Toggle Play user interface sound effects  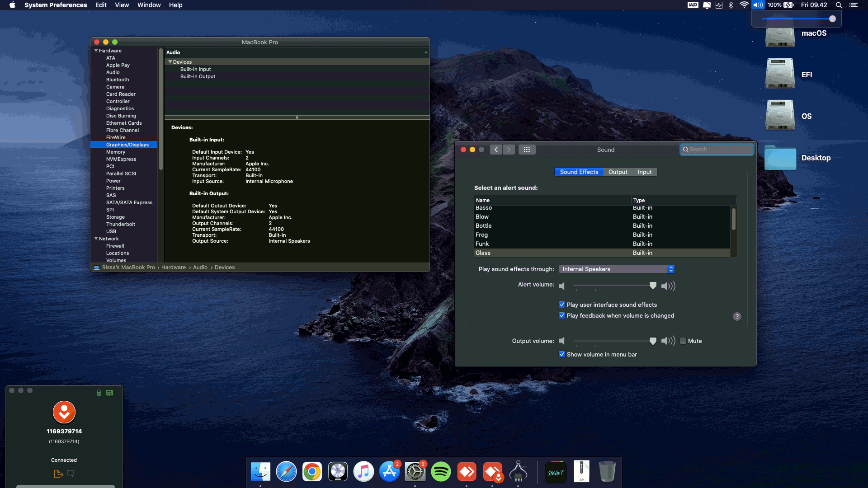pyautogui.click(x=562, y=305)
